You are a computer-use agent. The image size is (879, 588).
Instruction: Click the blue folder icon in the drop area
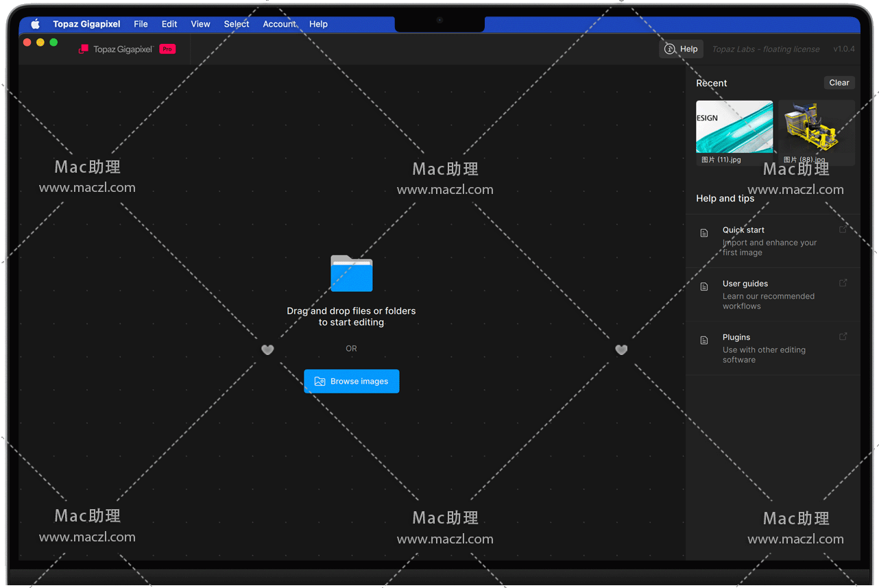pos(352,273)
